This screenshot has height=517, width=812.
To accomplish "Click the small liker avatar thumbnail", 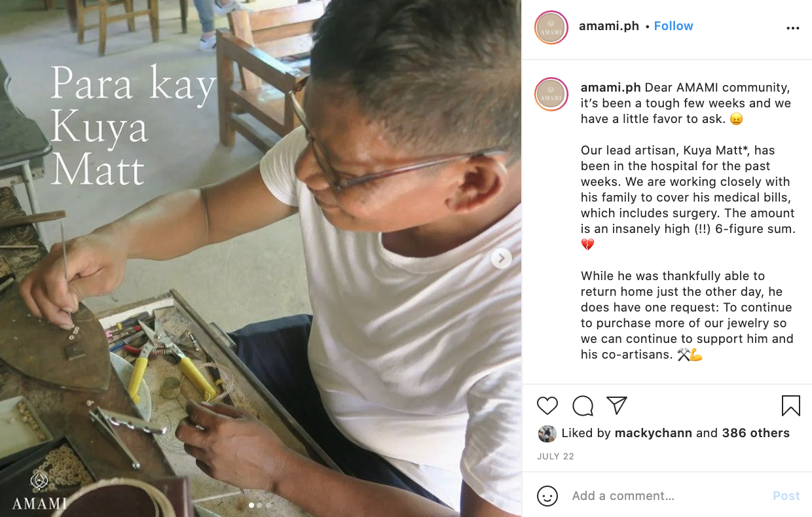I will click(x=547, y=433).
